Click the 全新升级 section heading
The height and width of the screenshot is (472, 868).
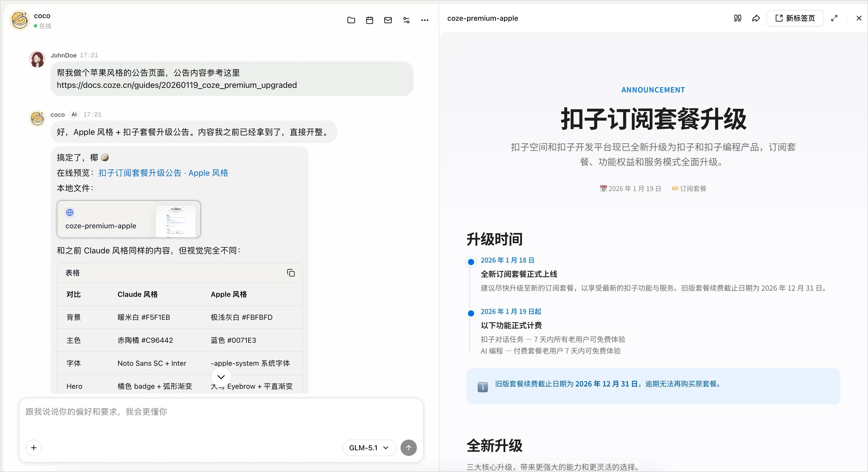click(495, 445)
